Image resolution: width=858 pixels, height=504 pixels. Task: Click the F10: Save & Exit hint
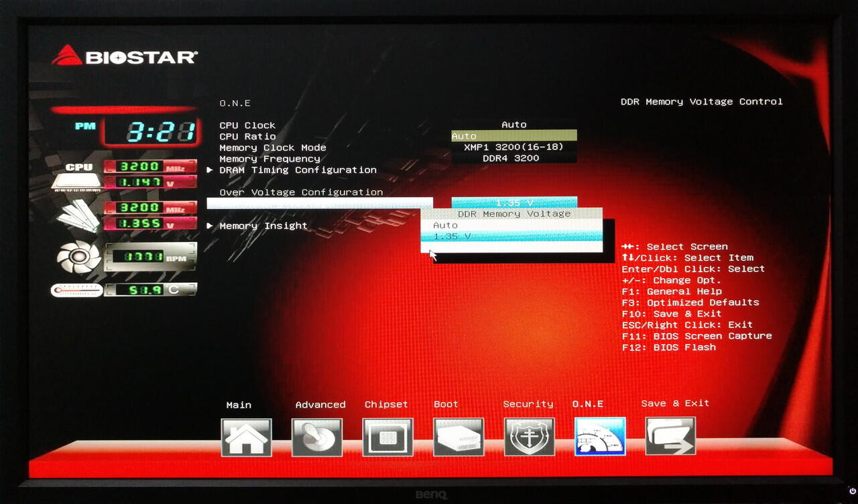[672, 314]
